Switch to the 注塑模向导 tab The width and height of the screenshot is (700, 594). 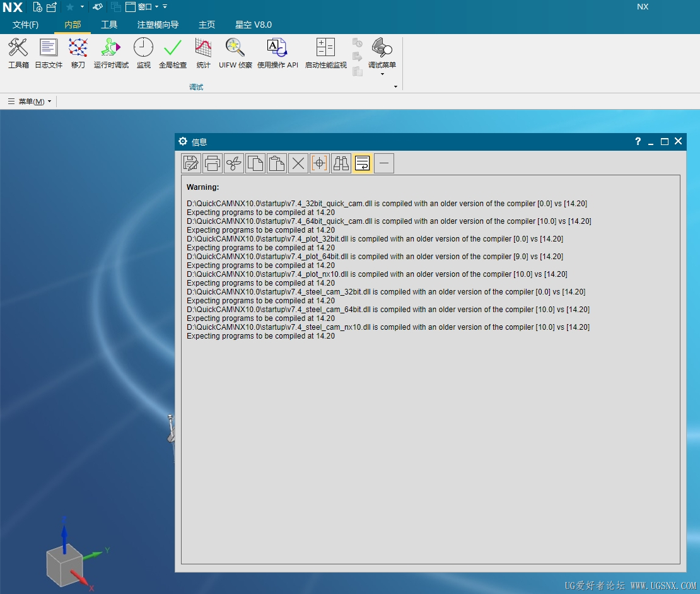coord(158,25)
